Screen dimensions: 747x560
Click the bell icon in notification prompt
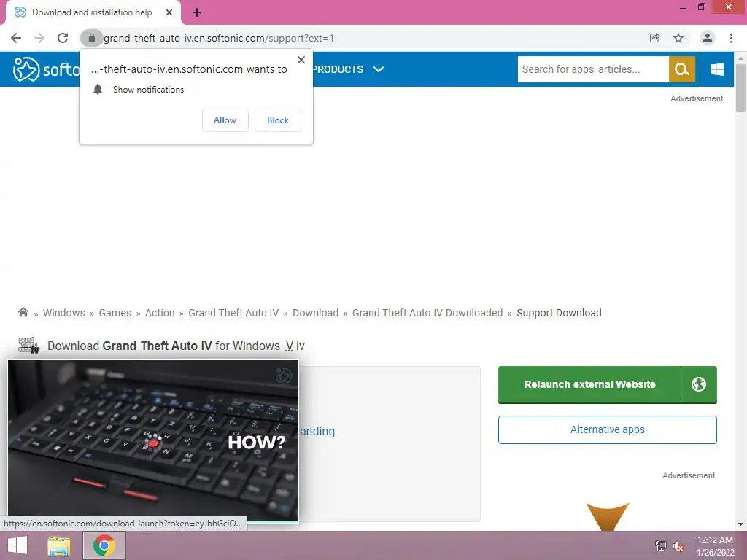(x=98, y=90)
